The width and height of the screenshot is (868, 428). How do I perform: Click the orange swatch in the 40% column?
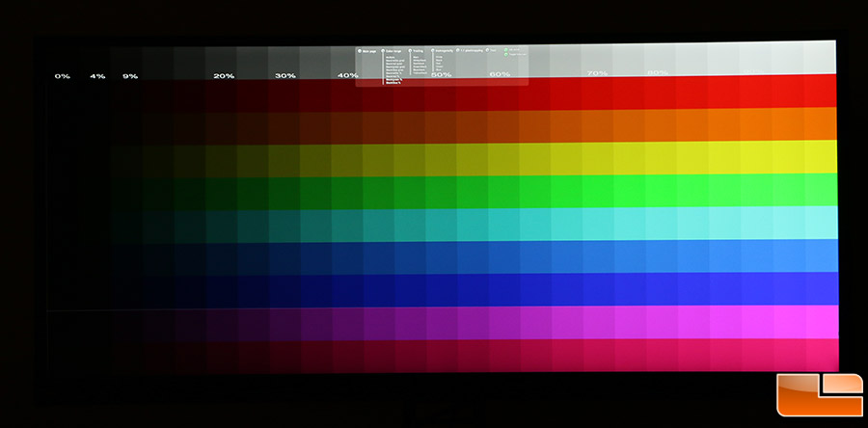[346, 126]
